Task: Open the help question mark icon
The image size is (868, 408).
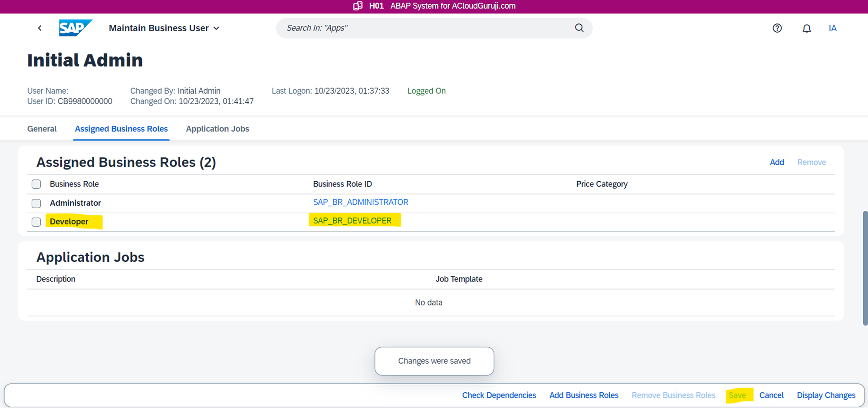Action: 777,28
